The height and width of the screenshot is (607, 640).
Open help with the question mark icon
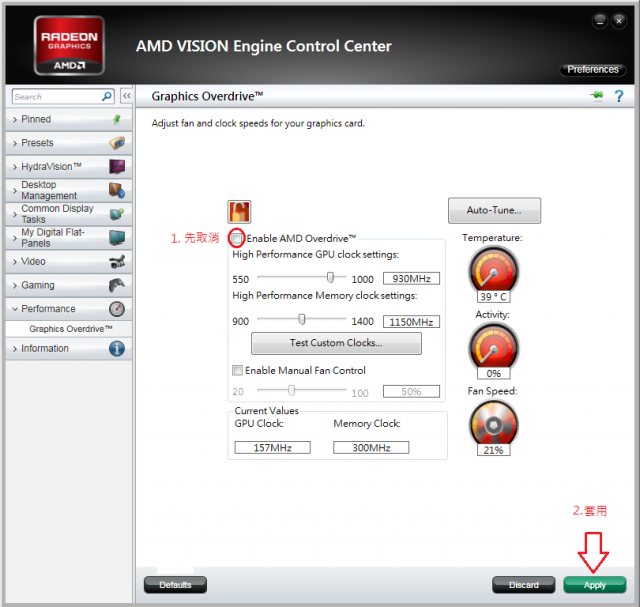[619, 96]
